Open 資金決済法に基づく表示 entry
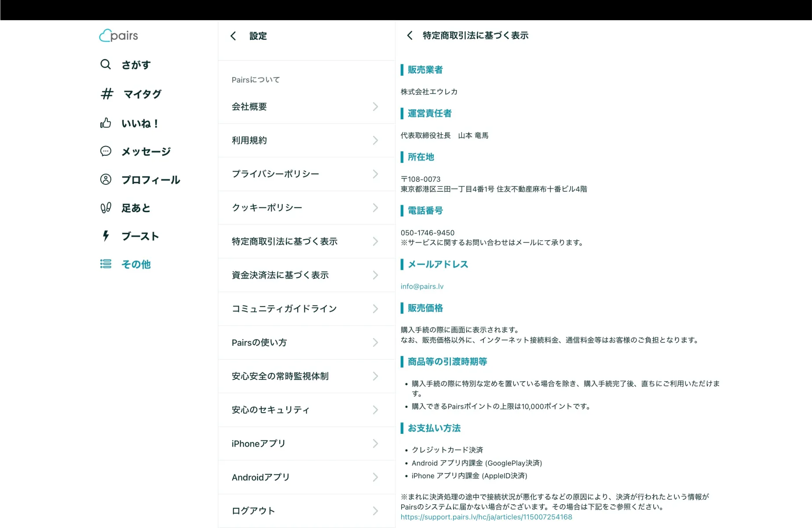Image resolution: width=812 pixels, height=528 pixels. point(307,275)
